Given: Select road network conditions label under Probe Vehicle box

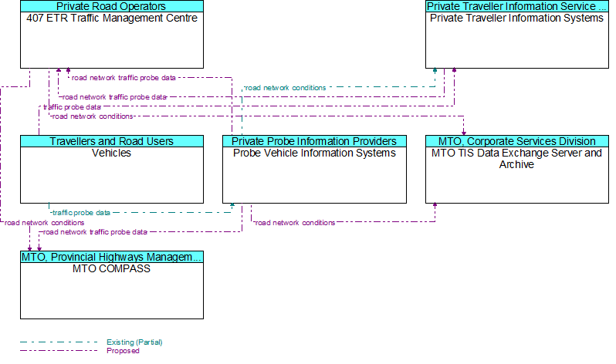Looking at the screenshot, I should click(295, 223).
